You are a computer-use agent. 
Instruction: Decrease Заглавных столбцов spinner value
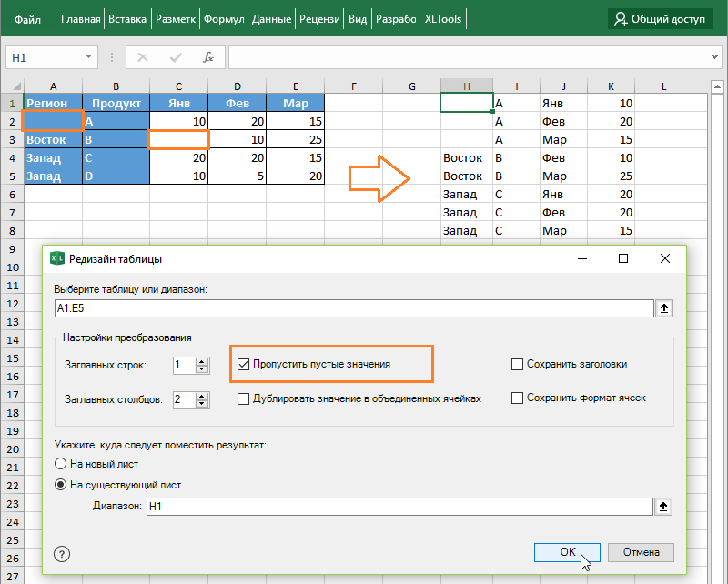click(204, 404)
